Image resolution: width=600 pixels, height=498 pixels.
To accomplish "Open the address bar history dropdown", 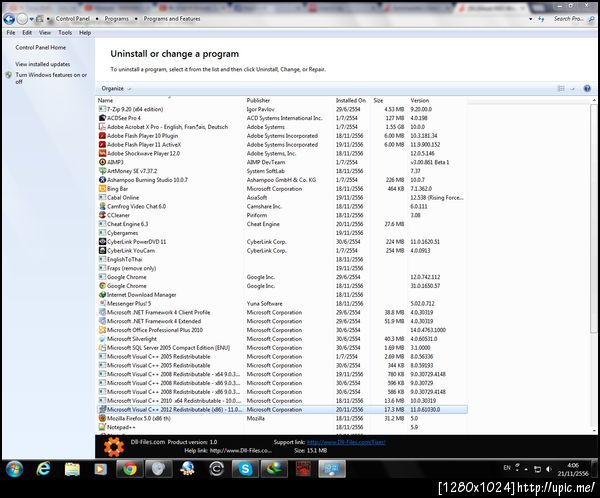I will pos(530,19).
